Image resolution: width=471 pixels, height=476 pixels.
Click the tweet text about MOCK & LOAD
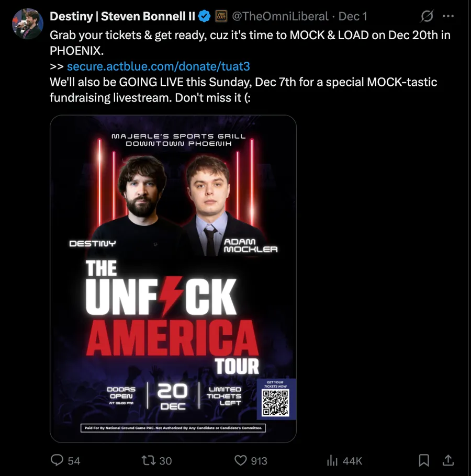250,36
